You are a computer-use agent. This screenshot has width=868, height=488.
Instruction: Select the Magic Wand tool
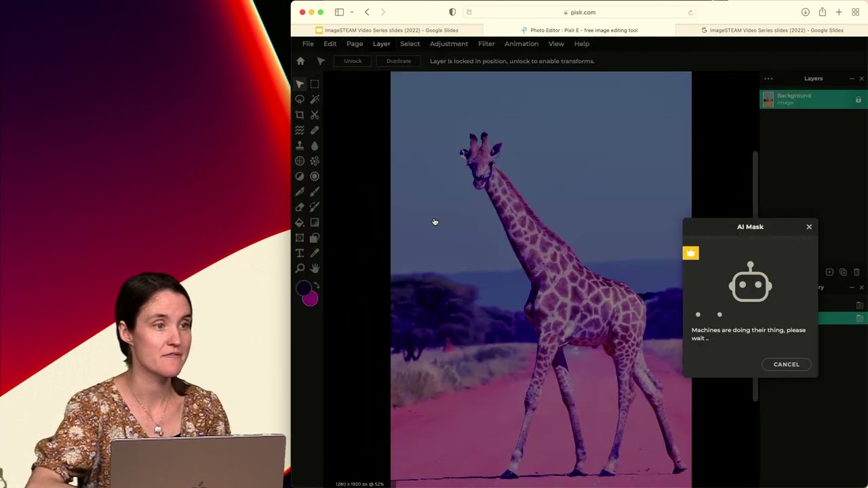pyautogui.click(x=315, y=100)
